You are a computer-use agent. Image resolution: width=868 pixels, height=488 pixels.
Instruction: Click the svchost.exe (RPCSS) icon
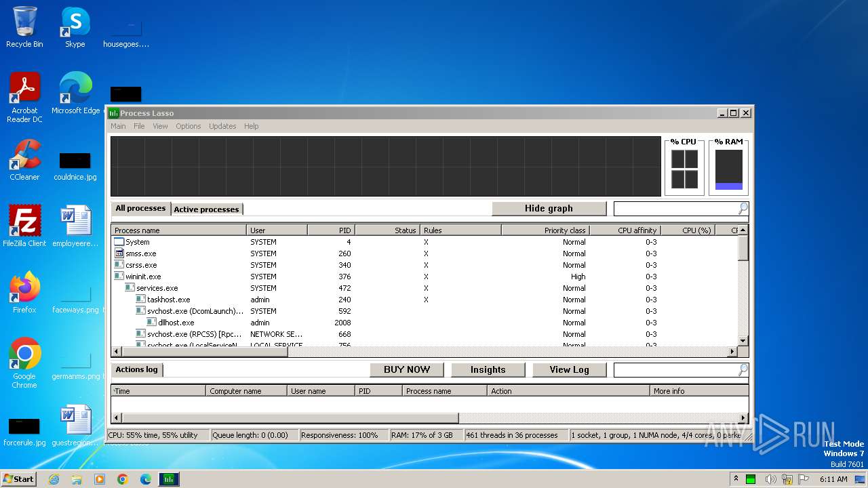click(x=141, y=334)
